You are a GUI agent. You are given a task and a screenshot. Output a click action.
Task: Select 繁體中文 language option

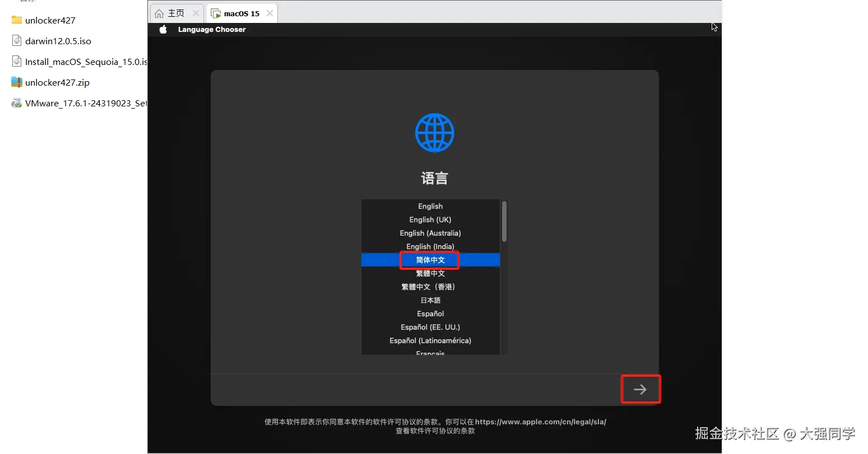[430, 274]
